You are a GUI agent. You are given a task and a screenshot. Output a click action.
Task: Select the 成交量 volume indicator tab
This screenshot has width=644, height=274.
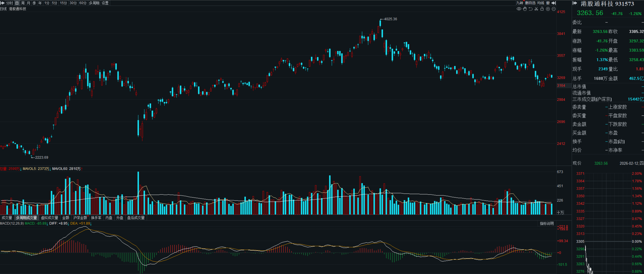(x=7, y=218)
